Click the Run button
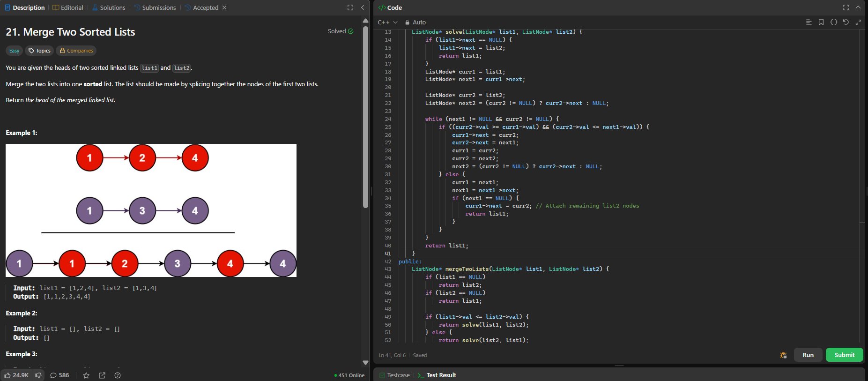The width and height of the screenshot is (868, 381). pyautogui.click(x=808, y=355)
